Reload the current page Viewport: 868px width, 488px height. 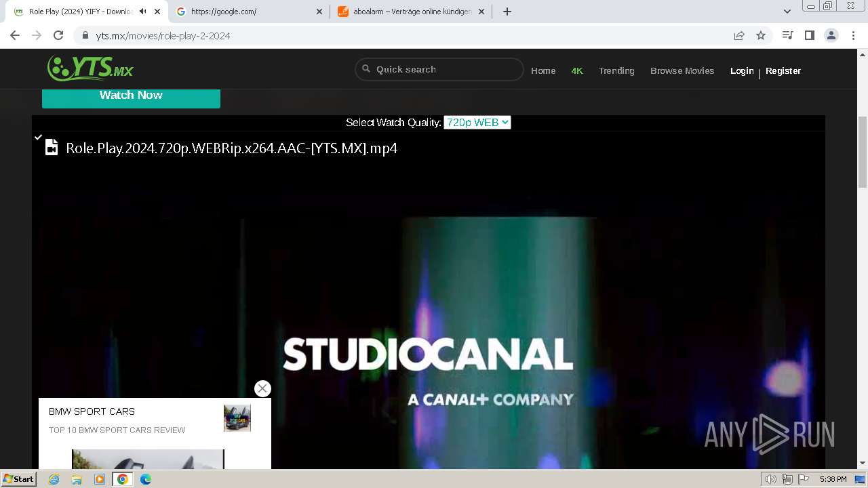click(x=58, y=35)
